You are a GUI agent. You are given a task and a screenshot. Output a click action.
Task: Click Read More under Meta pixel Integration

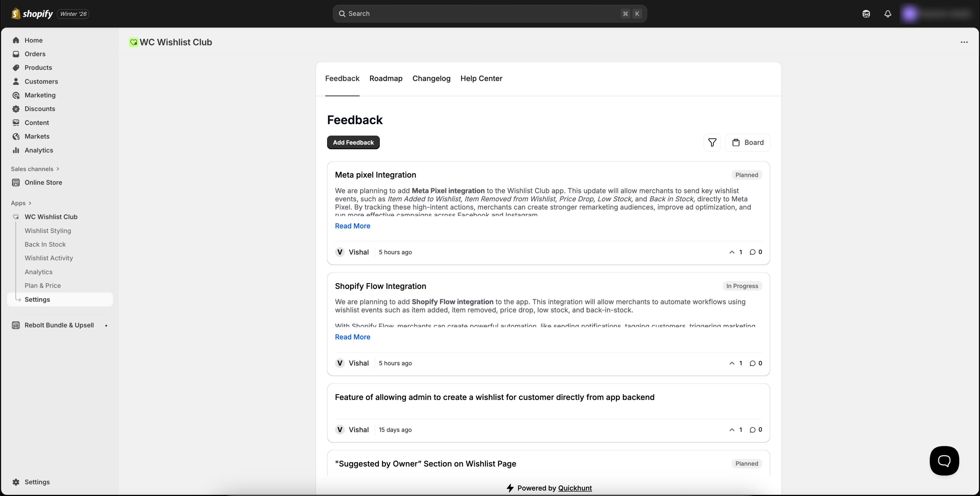pos(352,226)
